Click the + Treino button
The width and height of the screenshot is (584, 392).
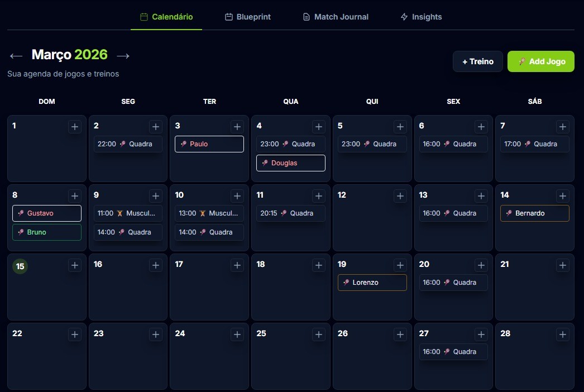477,61
